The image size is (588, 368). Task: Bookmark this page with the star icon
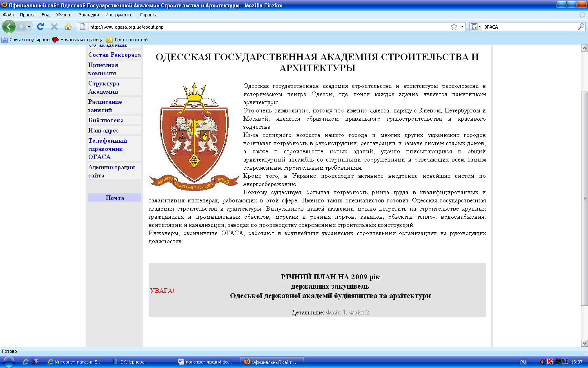point(454,27)
